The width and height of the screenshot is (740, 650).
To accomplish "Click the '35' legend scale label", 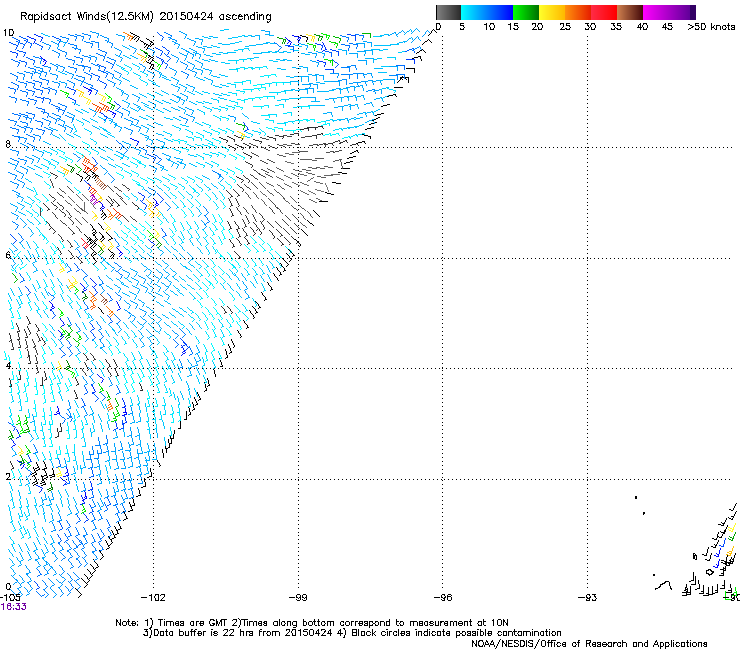I will point(616,27).
